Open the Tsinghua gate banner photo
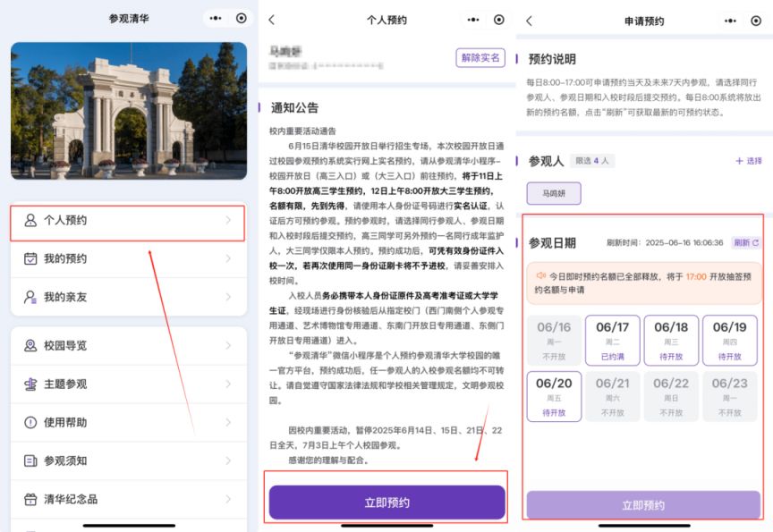 [129, 111]
